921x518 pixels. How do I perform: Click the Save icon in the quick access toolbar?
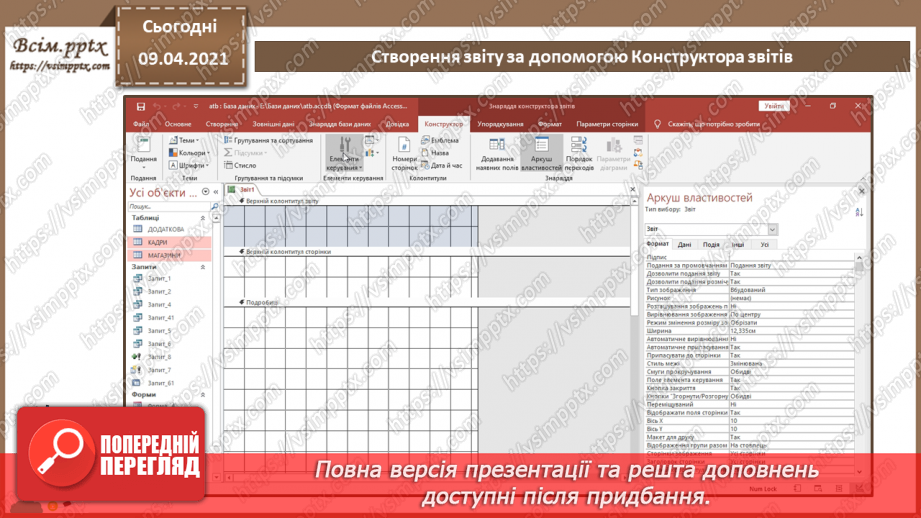pyautogui.click(x=141, y=106)
